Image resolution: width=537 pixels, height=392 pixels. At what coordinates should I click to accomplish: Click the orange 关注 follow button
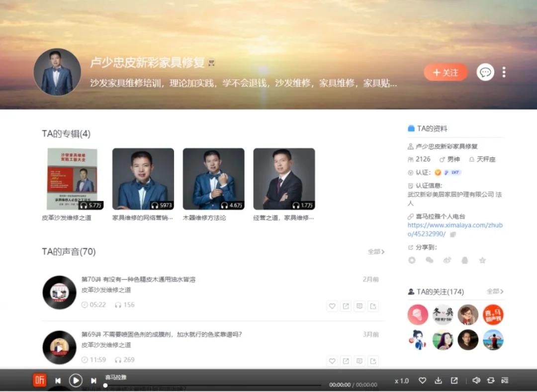tap(446, 73)
